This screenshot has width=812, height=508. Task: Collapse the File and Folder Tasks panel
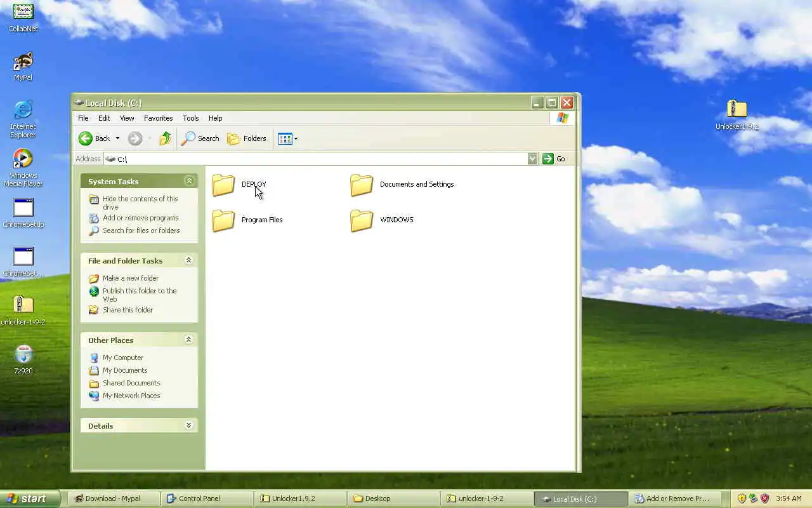coord(188,260)
